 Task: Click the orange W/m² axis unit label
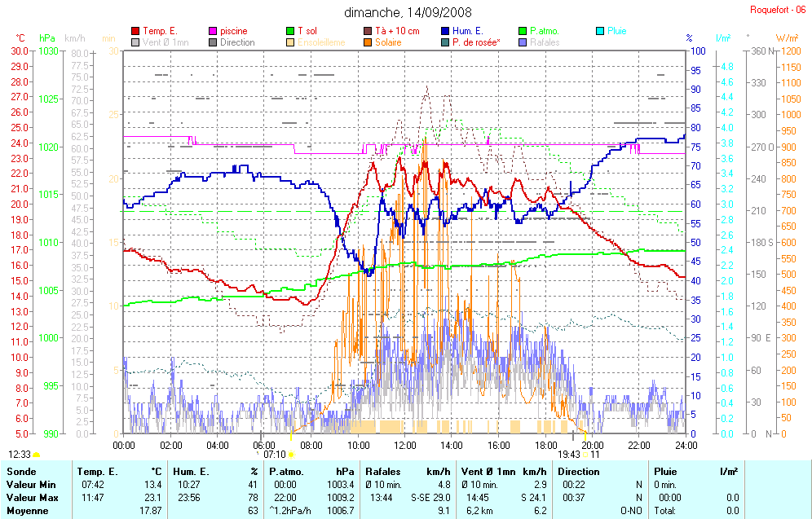tap(787, 37)
